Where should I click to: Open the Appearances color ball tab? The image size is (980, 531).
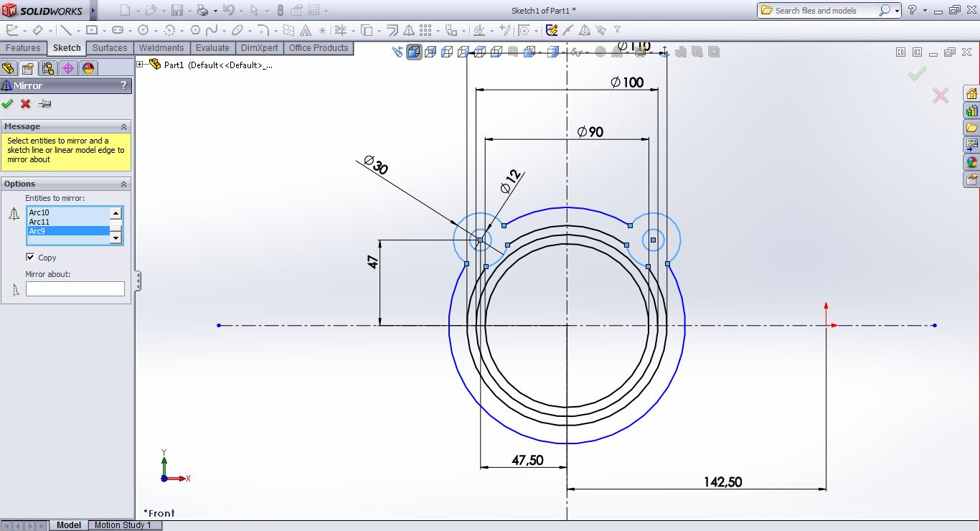(x=88, y=68)
